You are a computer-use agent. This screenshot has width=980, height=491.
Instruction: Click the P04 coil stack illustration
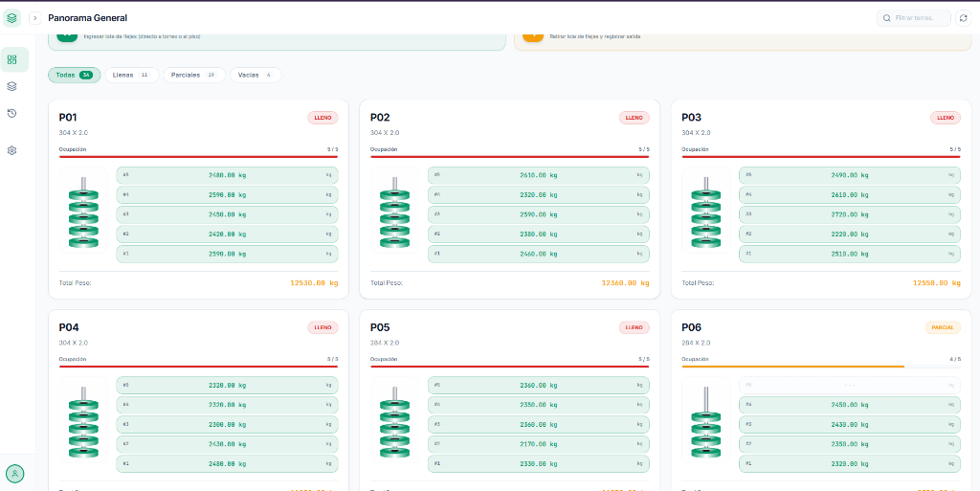[x=83, y=420]
